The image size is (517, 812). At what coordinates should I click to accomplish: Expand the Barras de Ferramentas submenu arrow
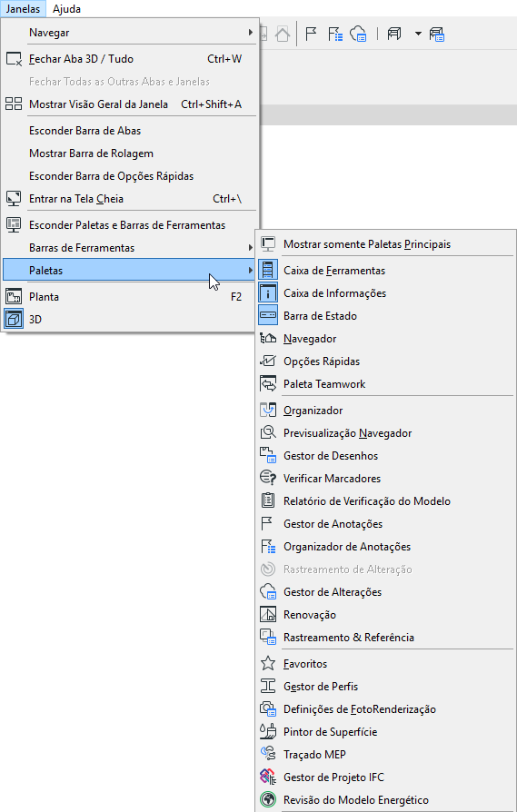[250, 248]
